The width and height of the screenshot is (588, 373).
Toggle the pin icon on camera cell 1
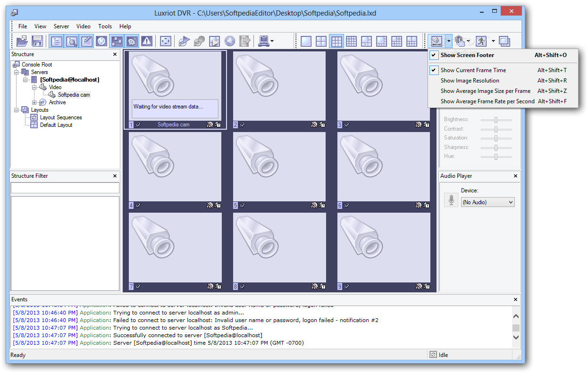pyautogui.click(x=137, y=125)
